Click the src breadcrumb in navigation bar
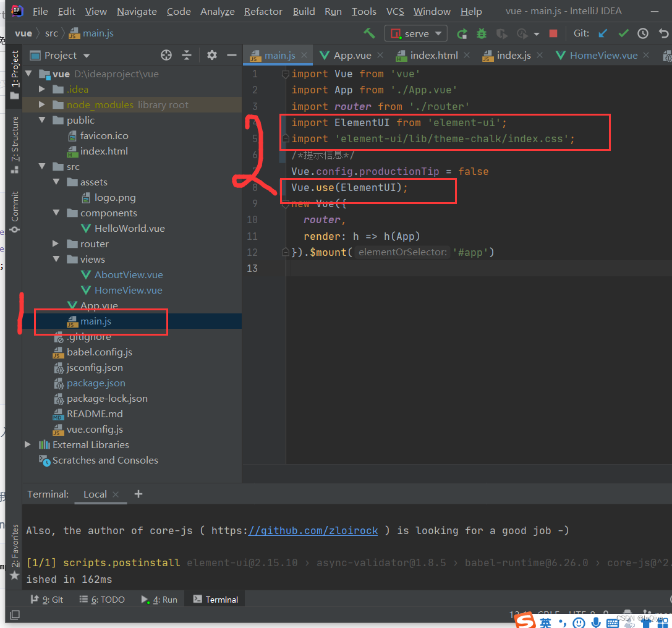 (51, 33)
